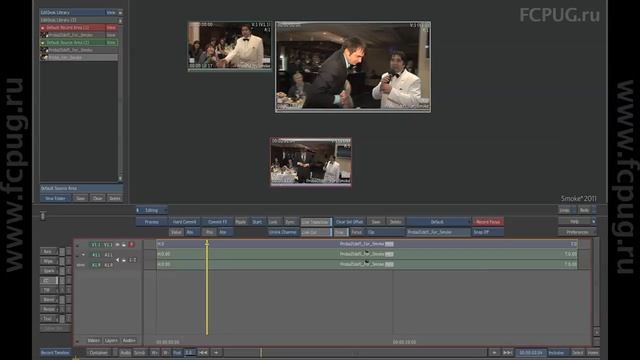Toggle the Scrub button in bottom bar

point(140,353)
